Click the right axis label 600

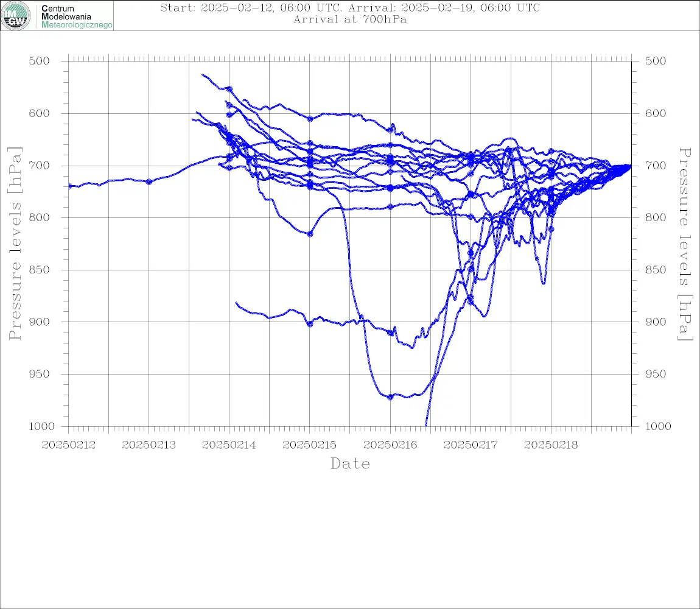point(656,113)
